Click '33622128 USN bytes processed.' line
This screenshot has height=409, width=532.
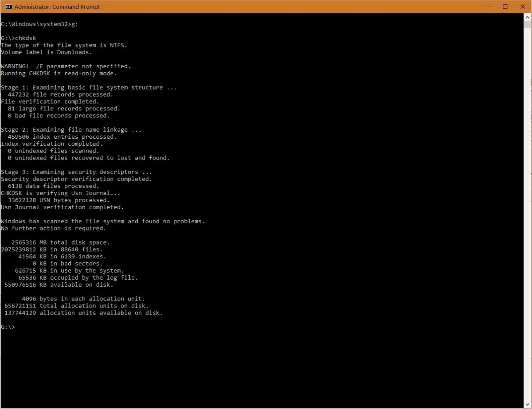[x=59, y=200]
